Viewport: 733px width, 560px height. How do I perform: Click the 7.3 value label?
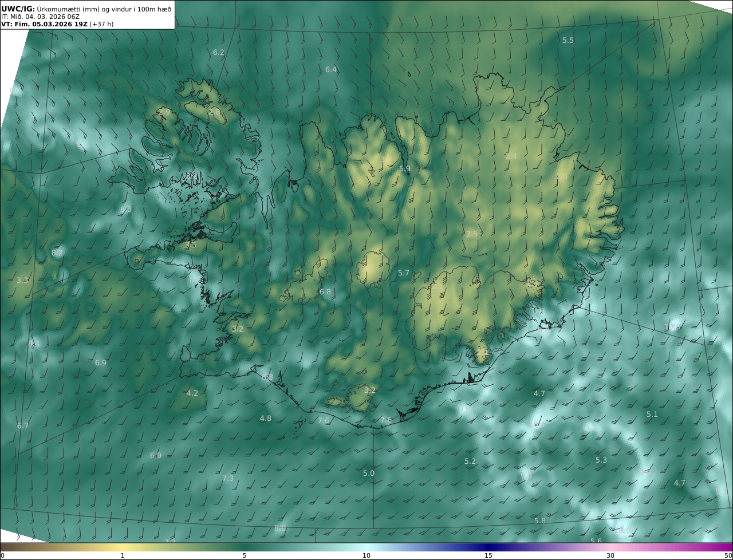tap(228, 478)
